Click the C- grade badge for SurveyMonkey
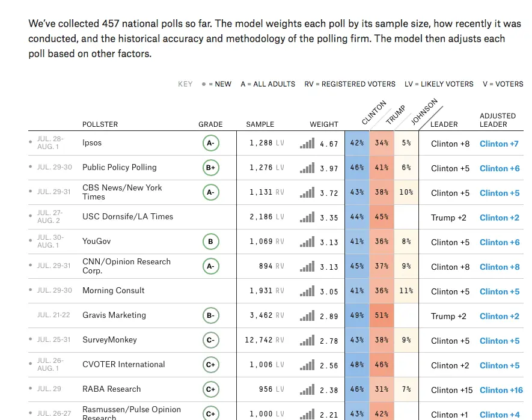 coord(210,340)
